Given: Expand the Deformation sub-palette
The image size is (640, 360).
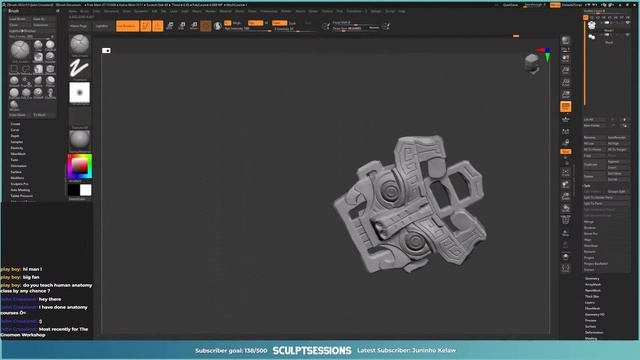Looking at the screenshot, I should tap(594, 333).
